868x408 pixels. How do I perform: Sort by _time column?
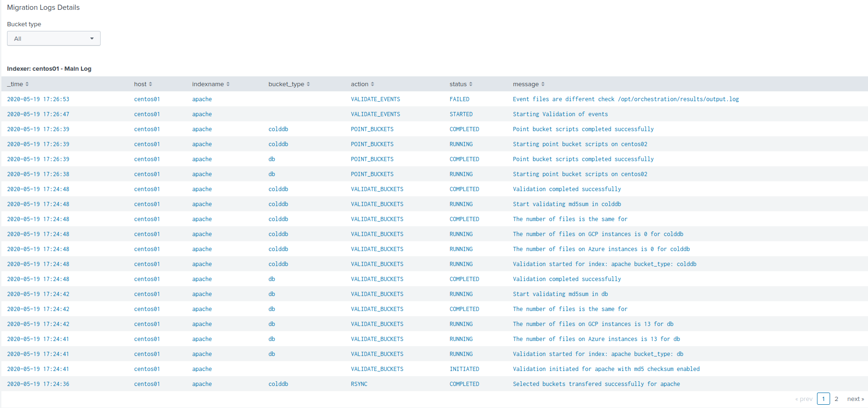pyautogui.click(x=18, y=84)
